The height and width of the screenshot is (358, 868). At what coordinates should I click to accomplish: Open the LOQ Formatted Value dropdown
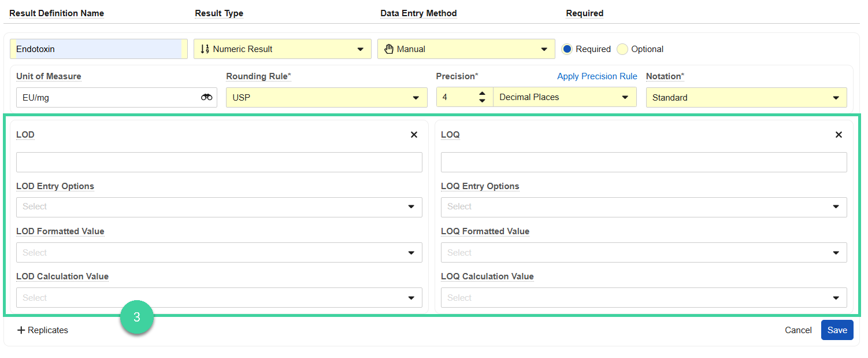point(643,253)
